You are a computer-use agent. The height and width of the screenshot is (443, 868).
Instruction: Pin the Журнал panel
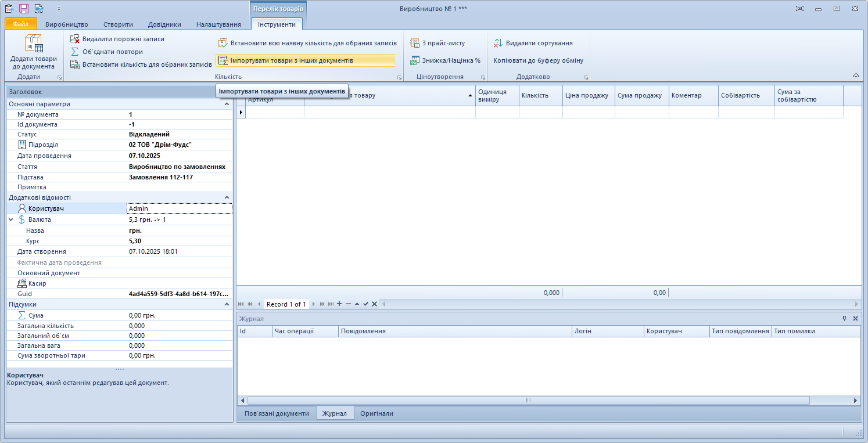[844, 319]
